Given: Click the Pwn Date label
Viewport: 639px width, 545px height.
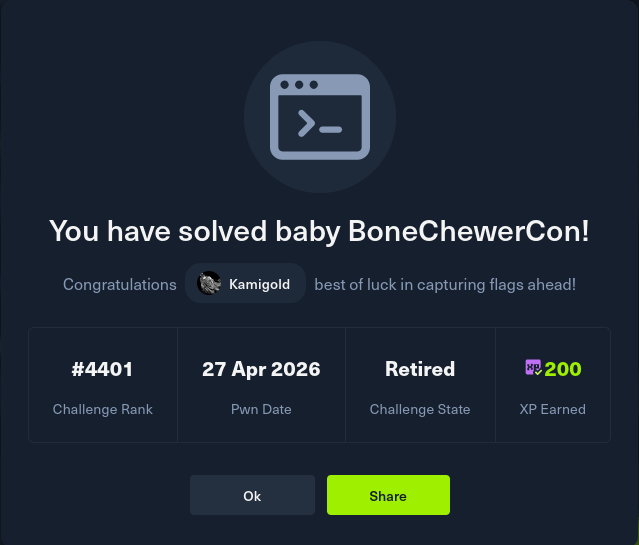Looking at the screenshot, I should pos(261,409).
